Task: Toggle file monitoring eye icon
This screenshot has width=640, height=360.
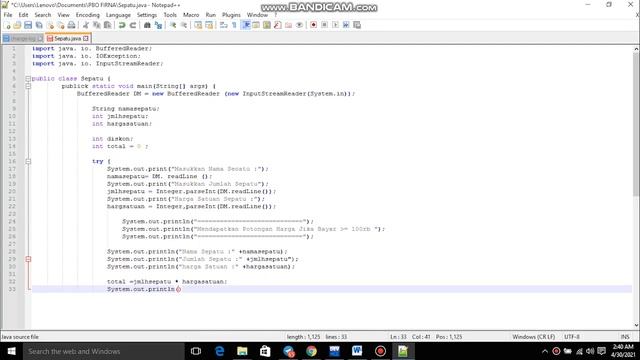Action: [299, 25]
